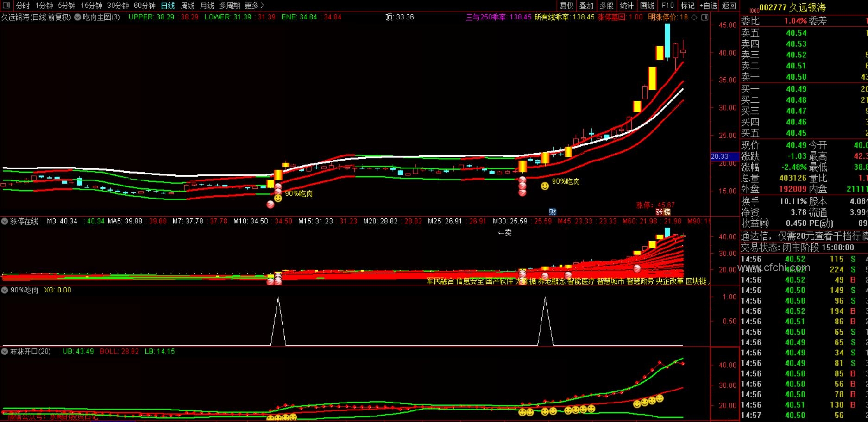Switch to the 分时 intraday tab

[23, 6]
